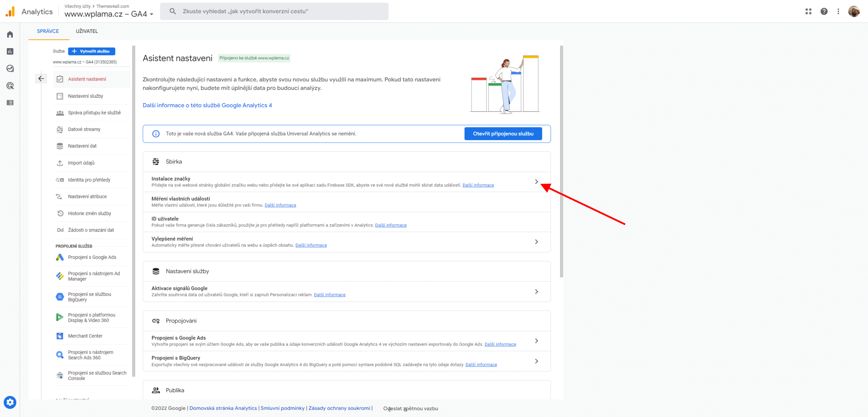Open the Configure table icon in left rail

tap(10, 103)
